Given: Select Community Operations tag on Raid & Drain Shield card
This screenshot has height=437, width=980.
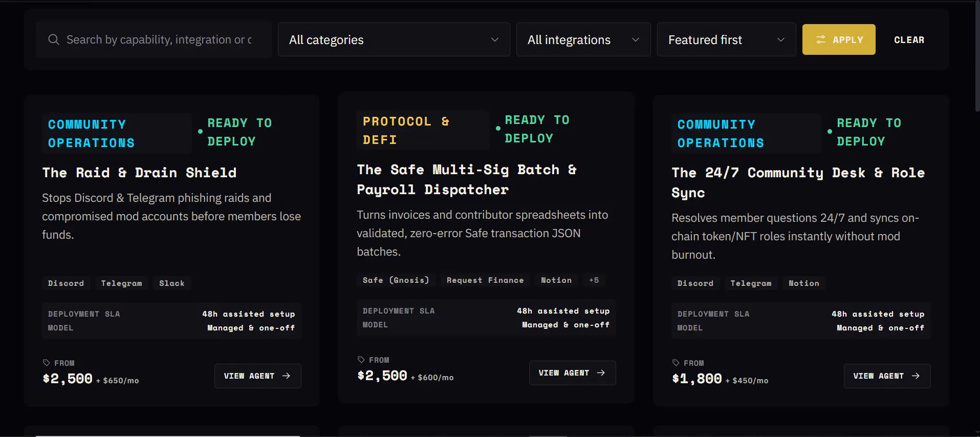Looking at the screenshot, I should point(117,133).
